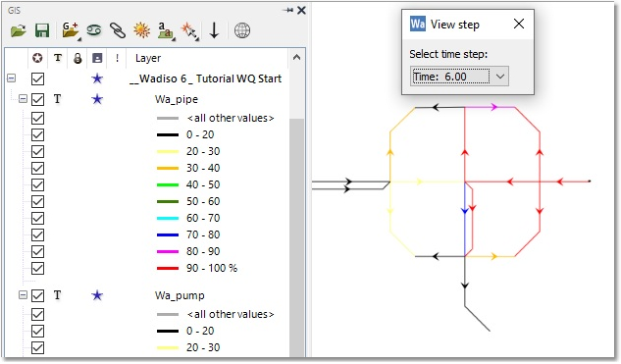The image size is (621, 364).
Task: Click the star column header icon
Action: 37,58
